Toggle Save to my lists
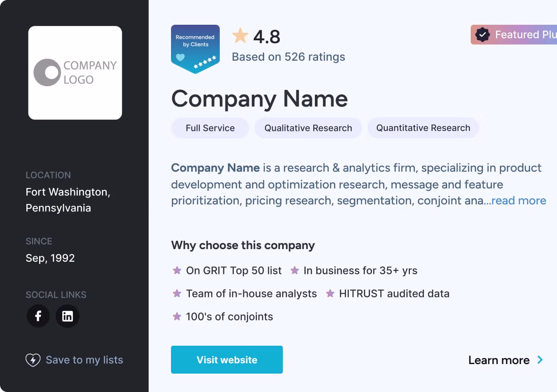Viewport: 557px width, 392px height. click(x=84, y=360)
